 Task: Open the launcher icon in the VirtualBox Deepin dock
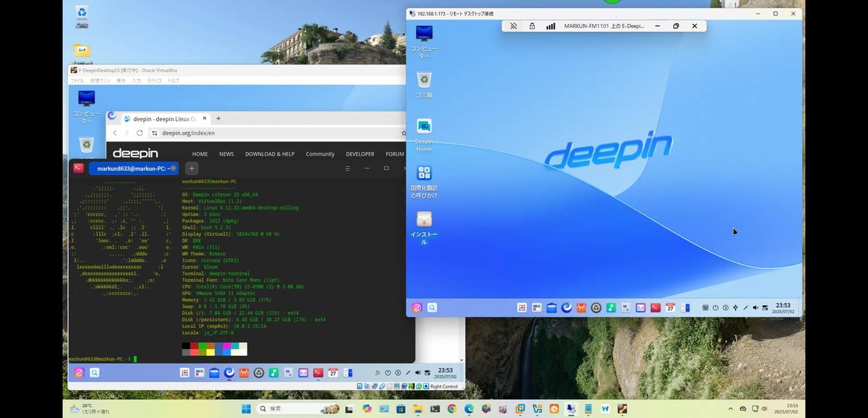pyautogui.click(x=80, y=372)
